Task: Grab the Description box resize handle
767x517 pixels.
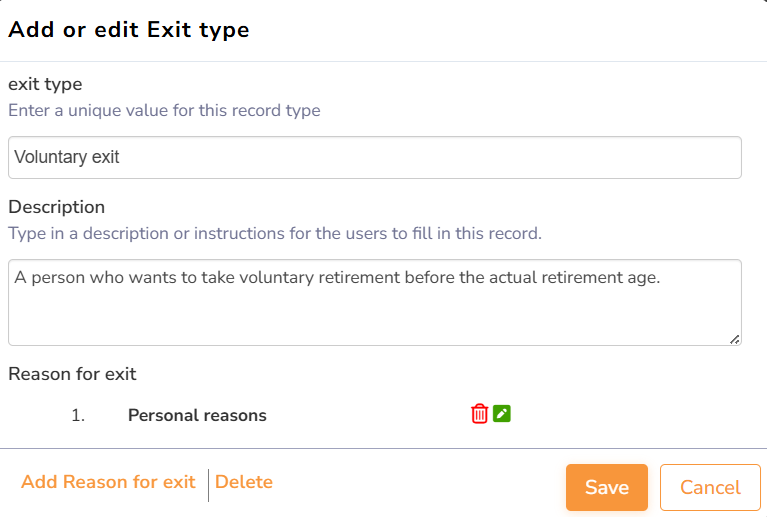Action: (x=735, y=340)
